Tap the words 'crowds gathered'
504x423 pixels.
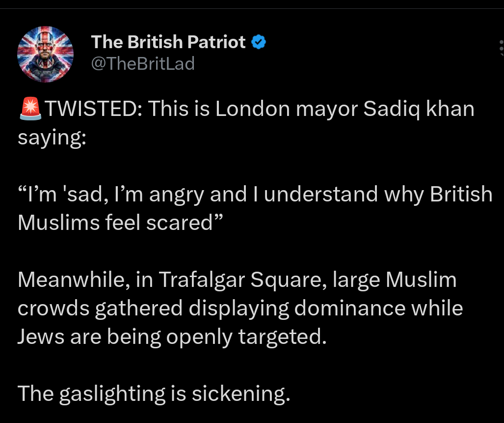click(x=100, y=308)
